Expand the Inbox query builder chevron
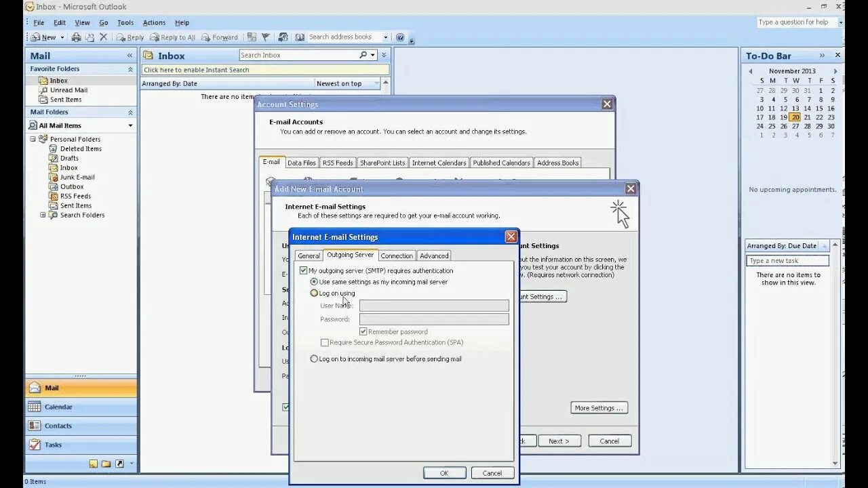 [x=384, y=56]
